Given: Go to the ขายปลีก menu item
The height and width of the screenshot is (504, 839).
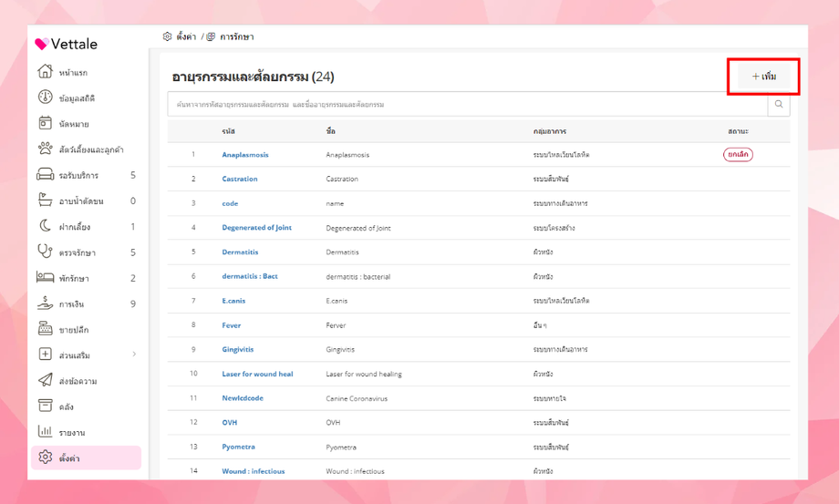Looking at the screenshot, I should [x=74, y=329].
